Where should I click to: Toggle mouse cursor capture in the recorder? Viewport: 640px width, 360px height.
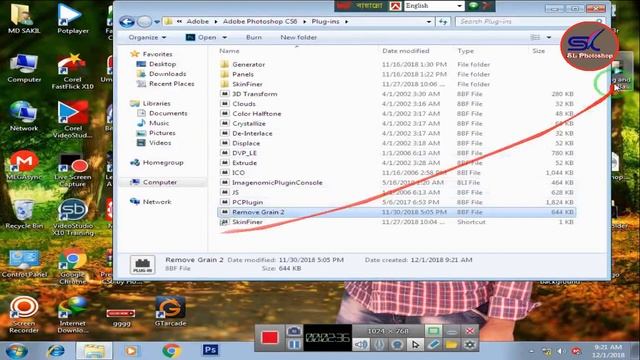415,345
